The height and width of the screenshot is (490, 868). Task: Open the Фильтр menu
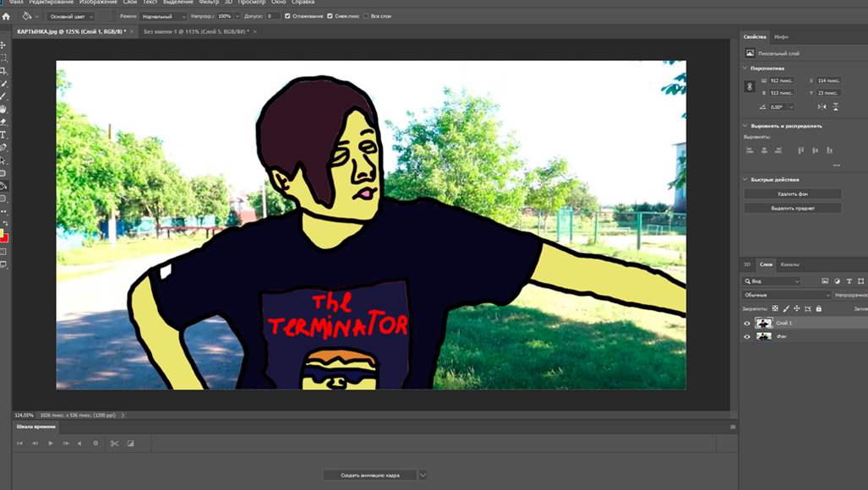click(x=208, y=3)
